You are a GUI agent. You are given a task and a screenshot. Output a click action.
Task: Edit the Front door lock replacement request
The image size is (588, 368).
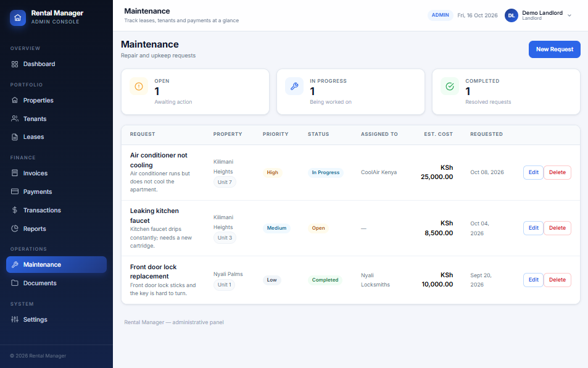pos(533,280)
